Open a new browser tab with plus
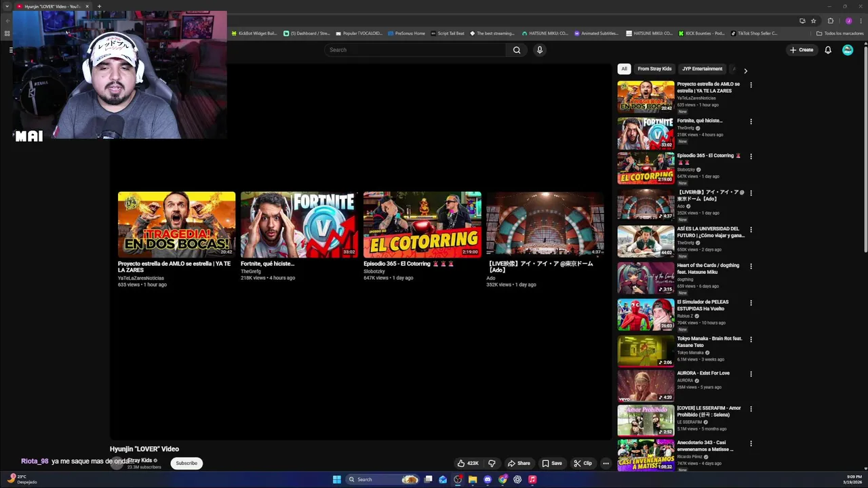Viewport: 868px width, 488px height. 99,6
